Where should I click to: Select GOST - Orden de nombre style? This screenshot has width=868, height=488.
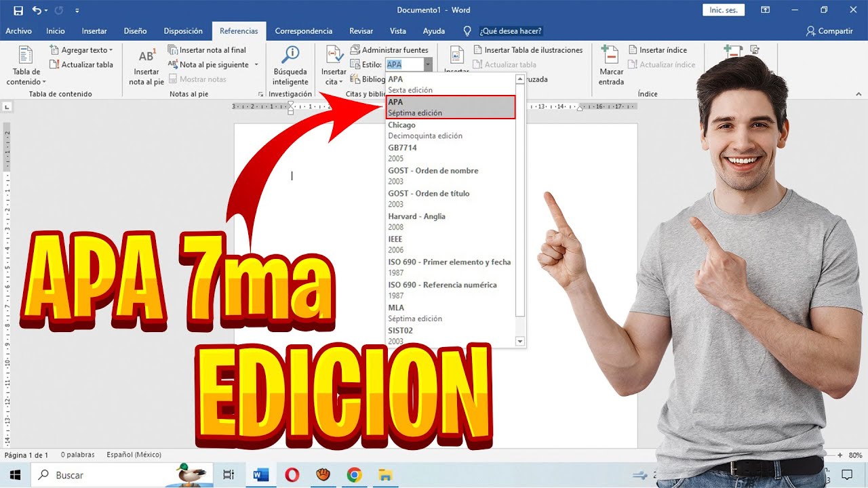click(450, 176)
